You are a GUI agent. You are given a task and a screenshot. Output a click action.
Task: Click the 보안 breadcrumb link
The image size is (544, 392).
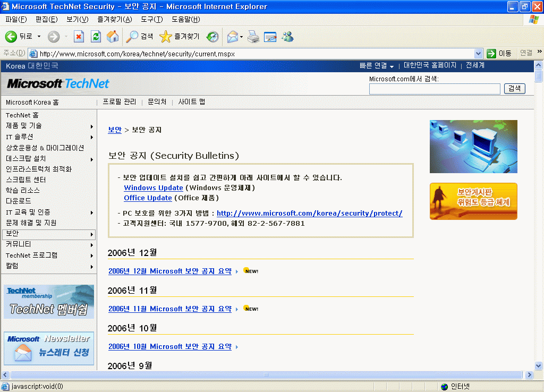tap(115, 130)
